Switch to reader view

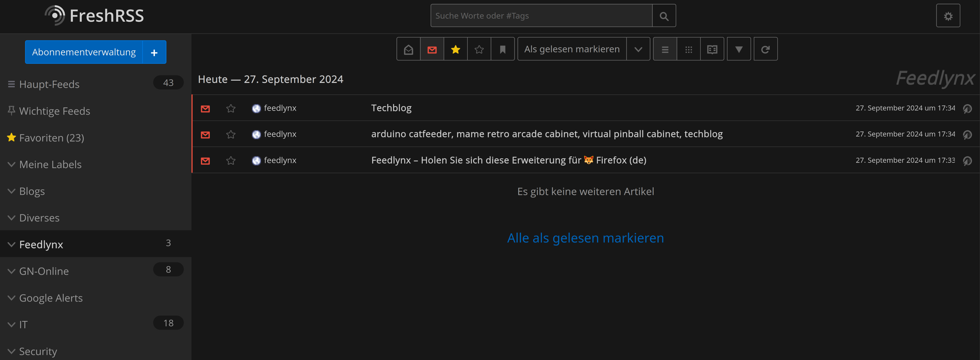[x=712, y=49]
